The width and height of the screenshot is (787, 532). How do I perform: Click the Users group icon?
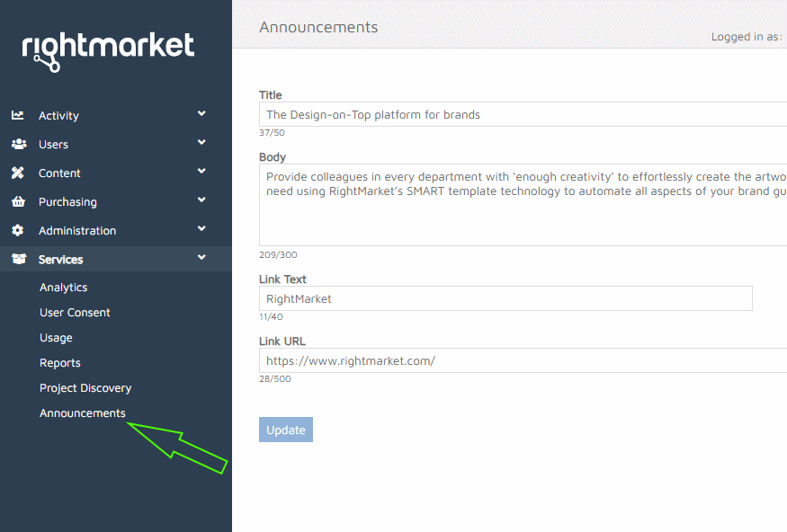pyautogui.click(x=18, y=144)
